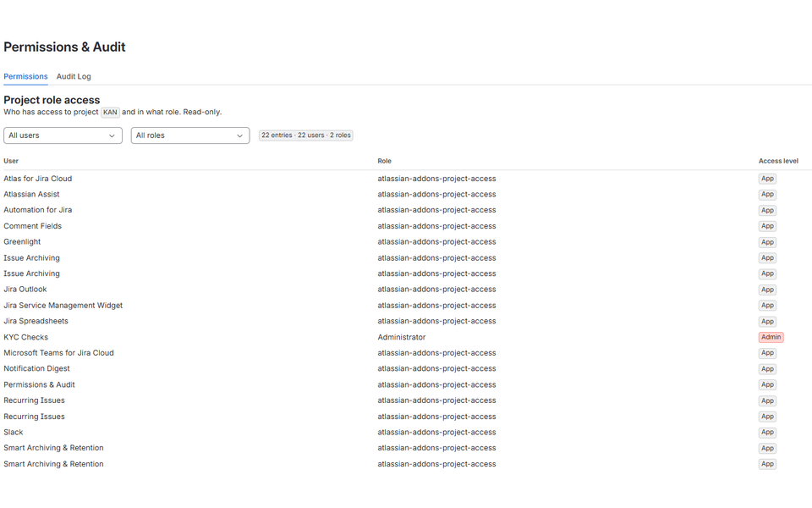Image resolution: width=812 pixels, height=508 pixels.
Task: Select the Jira Spreadsheets user entry
Action: point(36,321)
